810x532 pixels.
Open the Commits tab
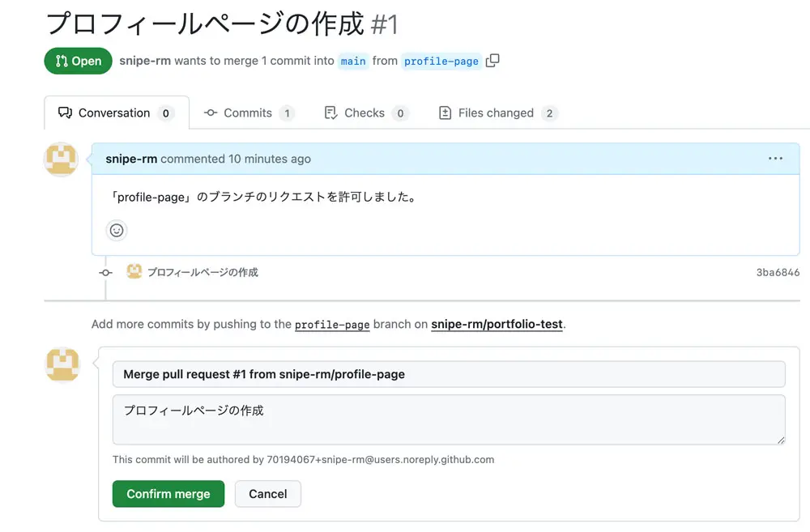tap(248, 113)
